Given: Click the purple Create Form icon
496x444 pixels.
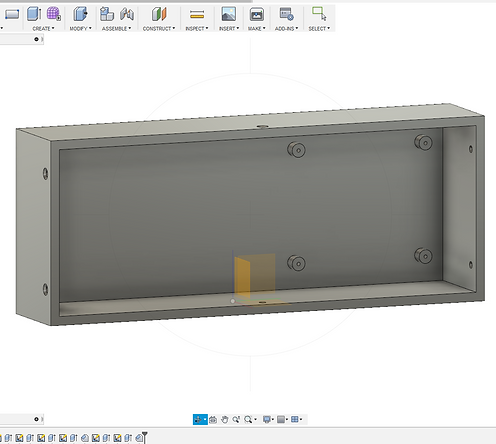Looking at the screenshot, I should pos(53,14).
